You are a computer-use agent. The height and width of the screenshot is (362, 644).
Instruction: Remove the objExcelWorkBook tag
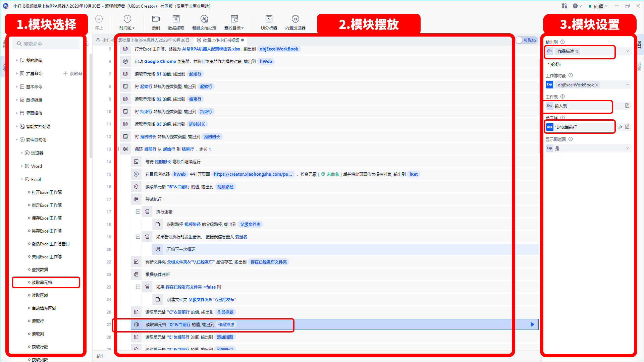(x=597, y=85)
